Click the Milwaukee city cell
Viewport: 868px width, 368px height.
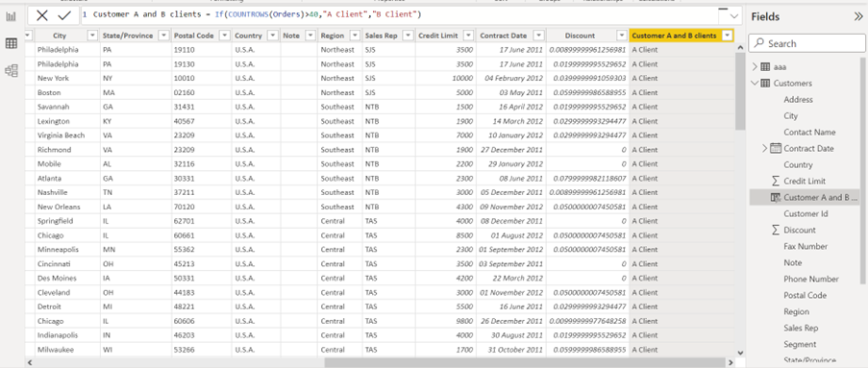click(x=66, y=350)
